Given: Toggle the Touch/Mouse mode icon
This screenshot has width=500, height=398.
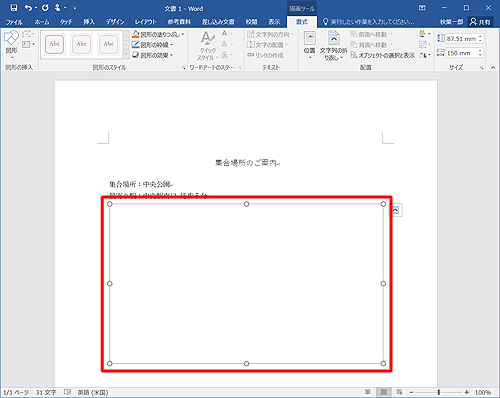Looking at the screenshot, I should [58, 8].
